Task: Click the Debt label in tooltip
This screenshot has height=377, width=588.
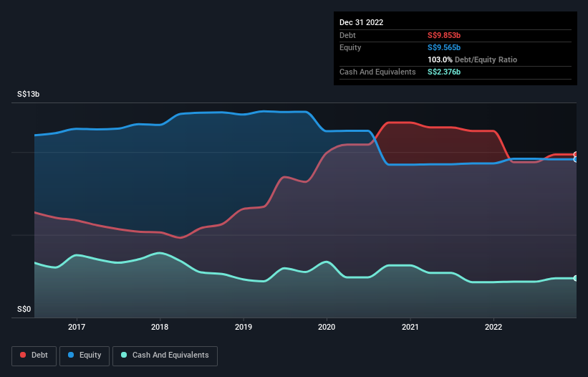Action: pos(347,35)
